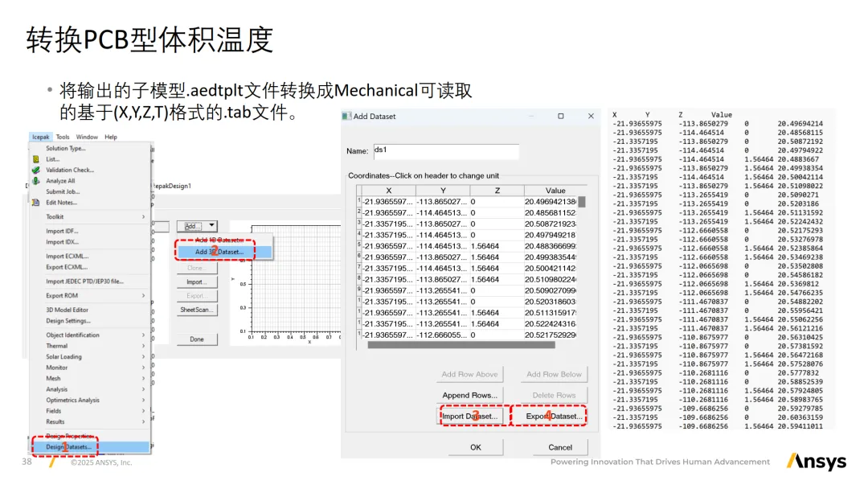The width and height of the screenshot is (868, 489).
Task: Open 3D Model Editor entry
Action: [67, 310]
